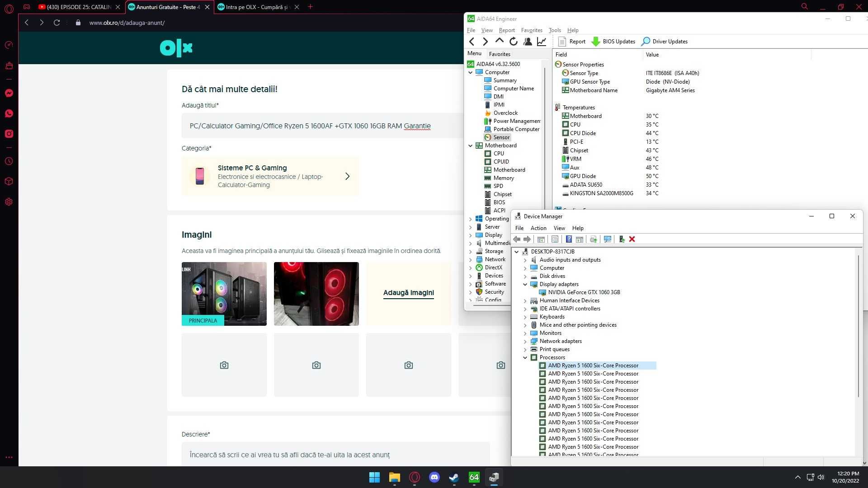
Task: Switch to AIDA64 Favorites tab
Action: [x=500, y=54]
